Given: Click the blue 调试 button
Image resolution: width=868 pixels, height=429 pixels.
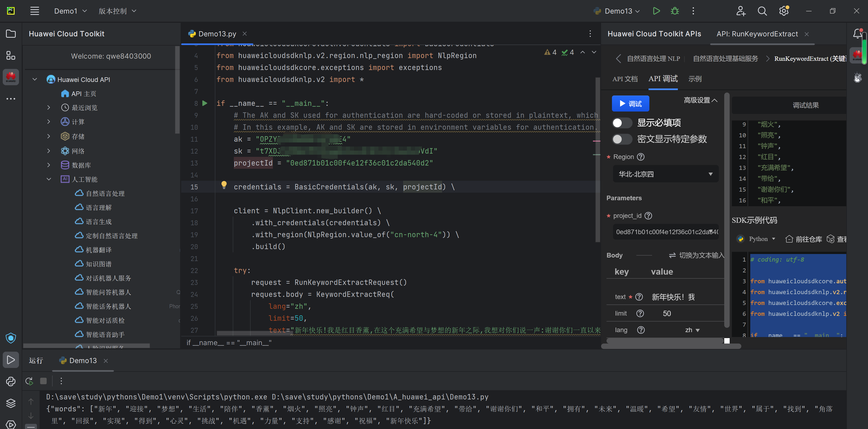Looking at the screenshot, I should tap(630, 103).
